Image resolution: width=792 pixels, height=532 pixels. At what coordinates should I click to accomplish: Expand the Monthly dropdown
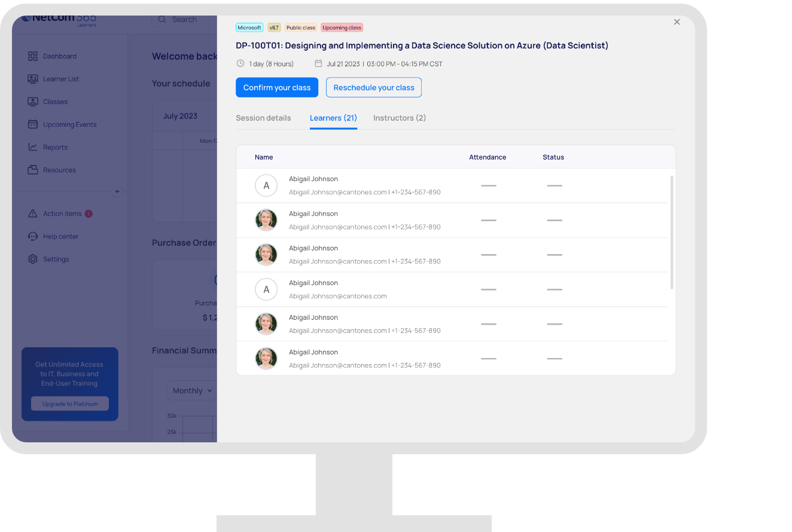[x=192, y=390]
